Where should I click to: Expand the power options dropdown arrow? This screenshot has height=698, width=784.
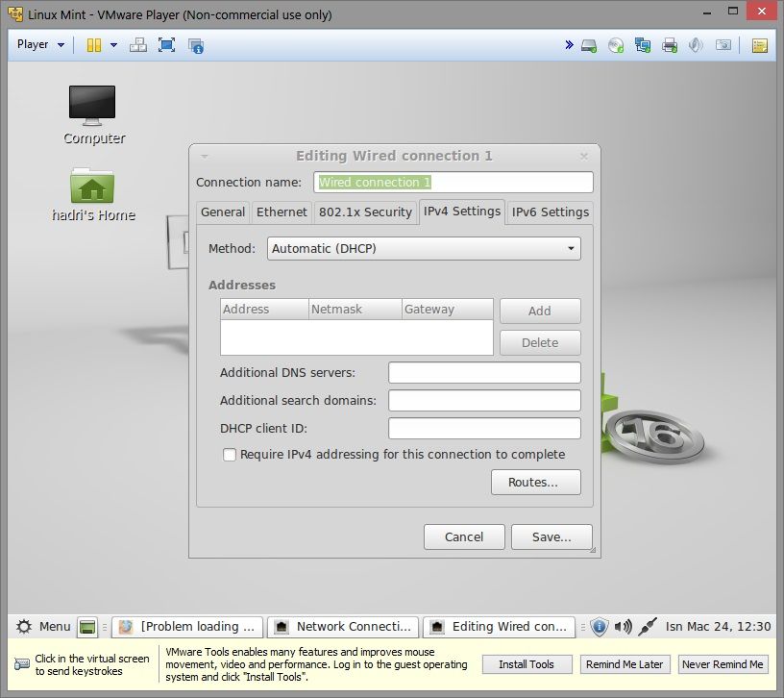click(x=114, y=45)
